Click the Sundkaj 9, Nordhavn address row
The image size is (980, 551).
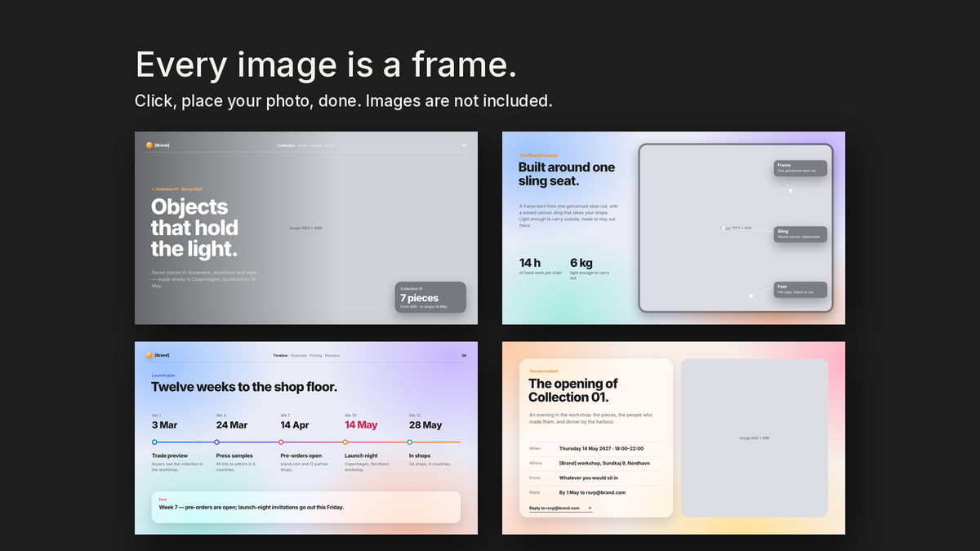pyautogui.click(x=595, y=463)
